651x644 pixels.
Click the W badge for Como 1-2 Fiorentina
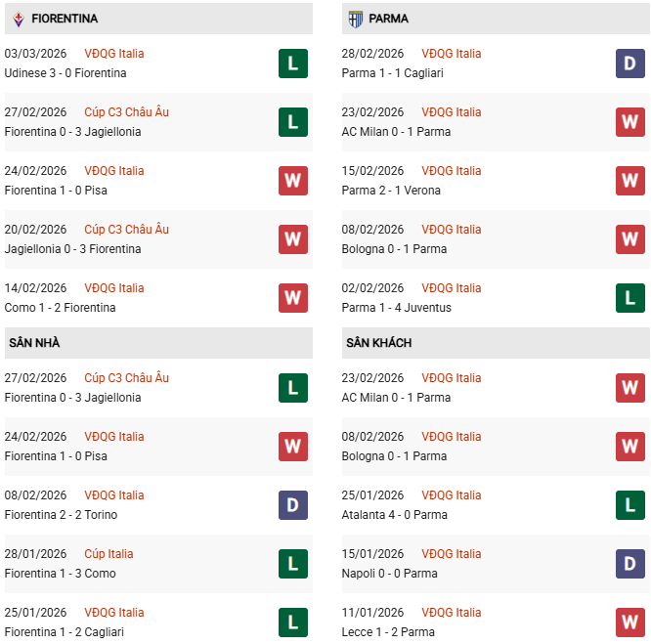coord(292,298)
